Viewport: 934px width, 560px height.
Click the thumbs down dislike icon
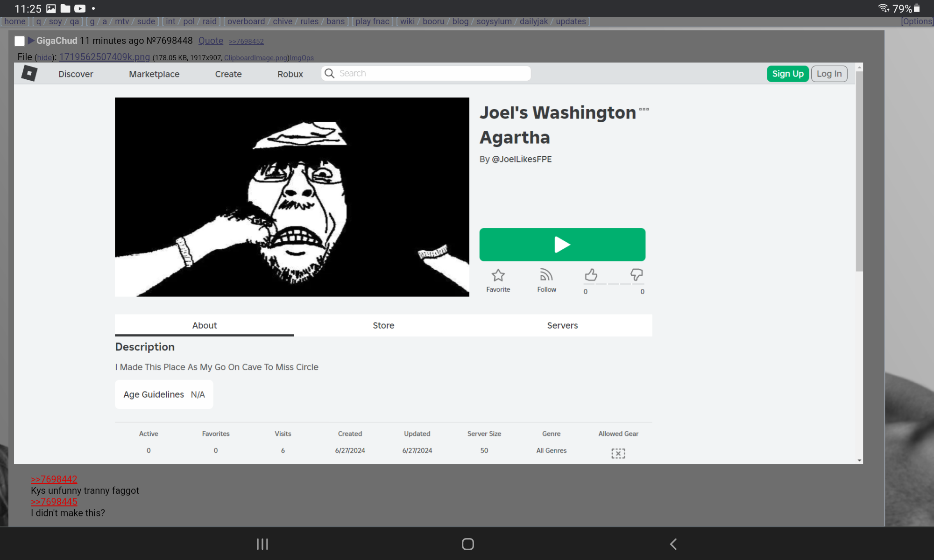636,274
